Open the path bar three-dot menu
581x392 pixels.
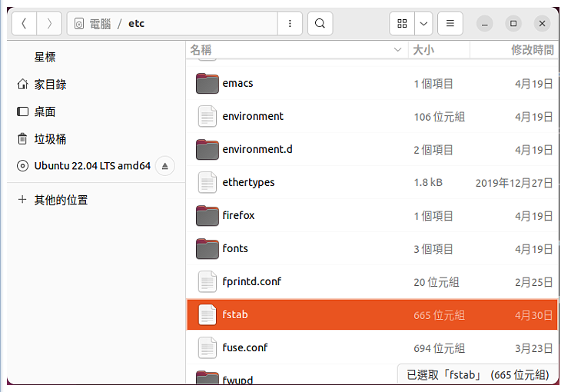(290, 24)
